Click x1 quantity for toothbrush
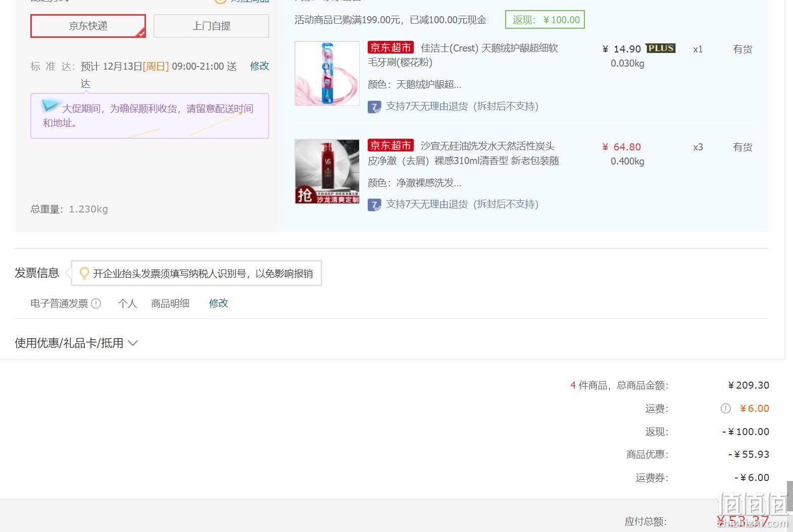Image resolution: width=793 pixels, height=532 pixels. click(698, 49)
